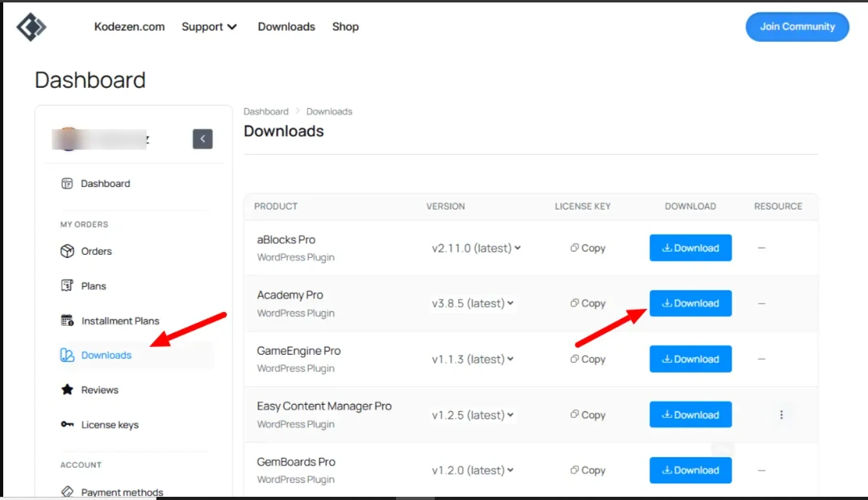Click the Payment methods icon
Viewport: 868px width, 500px height.
click(67, 492)
